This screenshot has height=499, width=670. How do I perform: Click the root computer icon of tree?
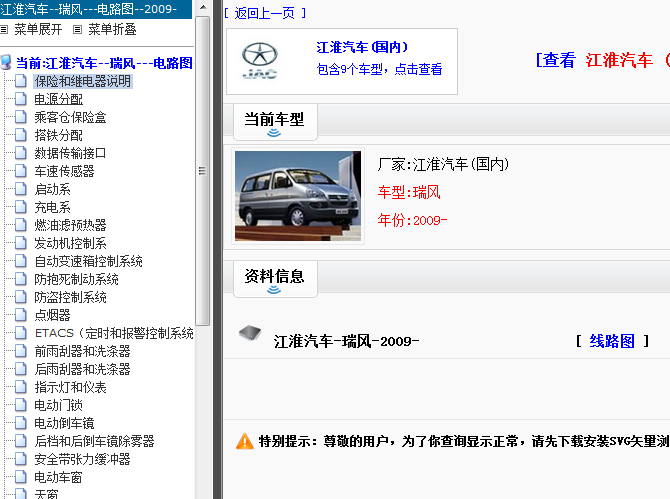tap(6, 62)
